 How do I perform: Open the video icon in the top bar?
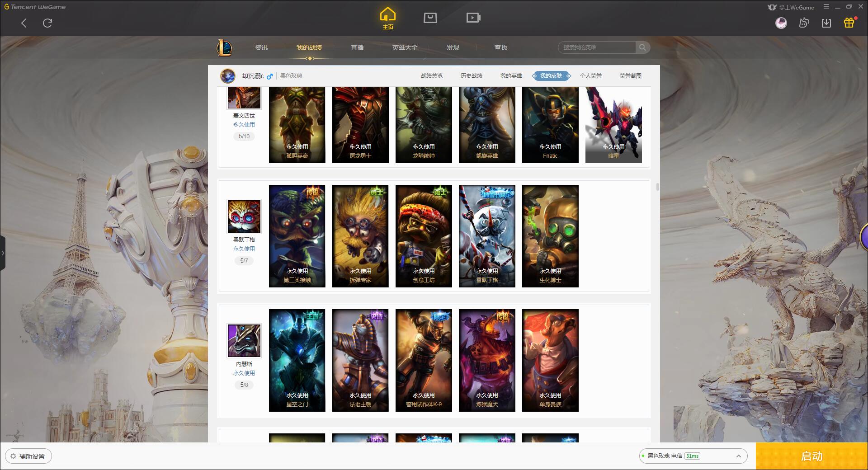pyautogui.click(x=473, y=18)
